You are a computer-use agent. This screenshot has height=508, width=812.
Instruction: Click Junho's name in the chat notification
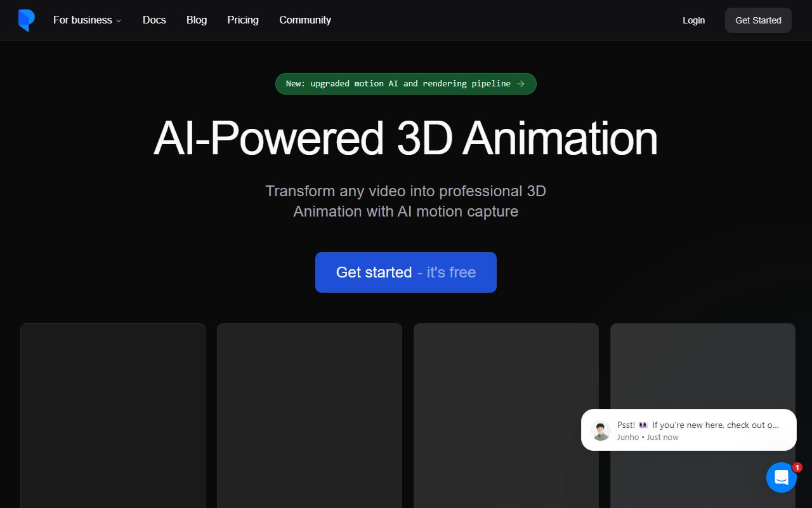click(x=627, y=437)
